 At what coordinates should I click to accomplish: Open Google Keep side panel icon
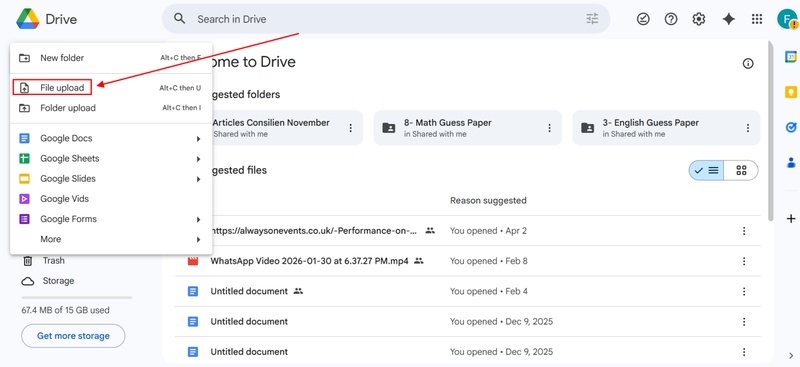coord(791,92)
